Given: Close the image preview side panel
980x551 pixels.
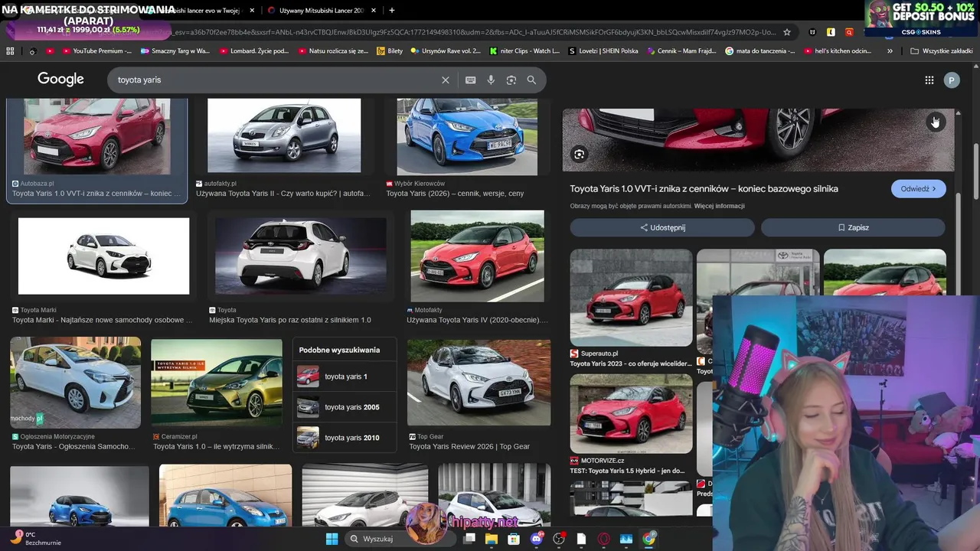Looking at the screenshot, I should coord(936,122).
